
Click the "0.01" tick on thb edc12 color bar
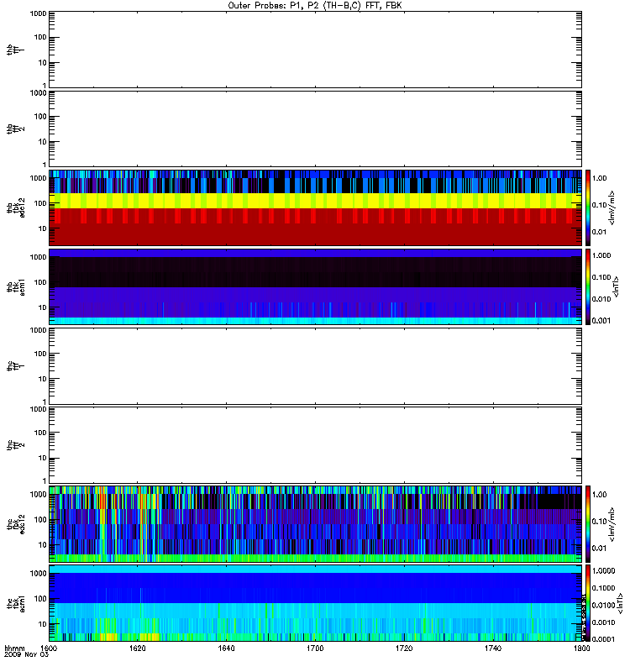599,232
